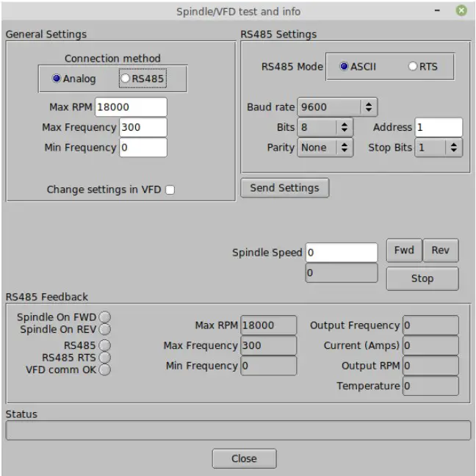
Task: Click the RS485 Mode label
Action: (x=292, y=67)
